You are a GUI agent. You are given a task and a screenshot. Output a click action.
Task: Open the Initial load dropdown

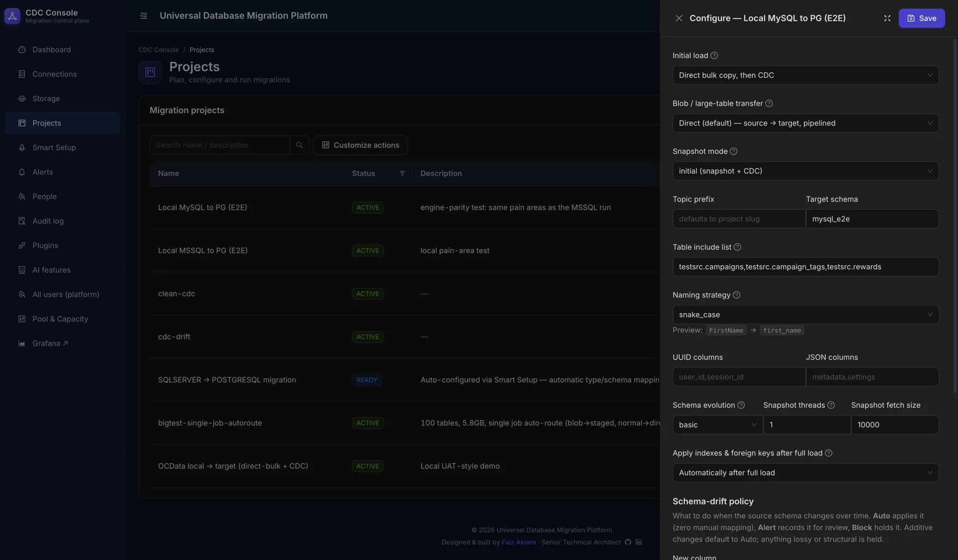pyautogui.click(x=805, y=75)
